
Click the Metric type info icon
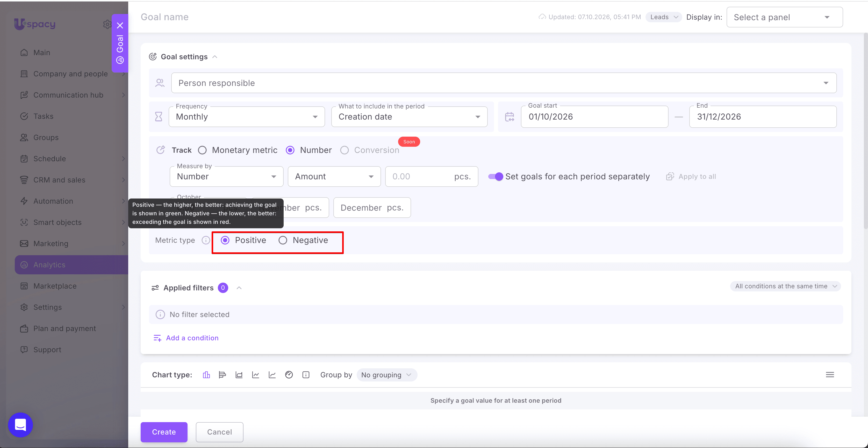(206, 240)
